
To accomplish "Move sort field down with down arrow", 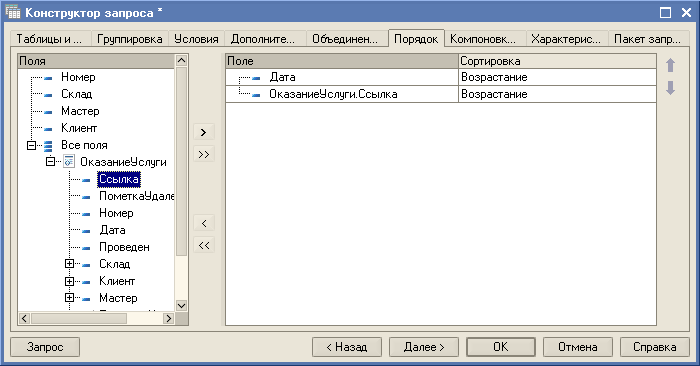I will 671,87.
